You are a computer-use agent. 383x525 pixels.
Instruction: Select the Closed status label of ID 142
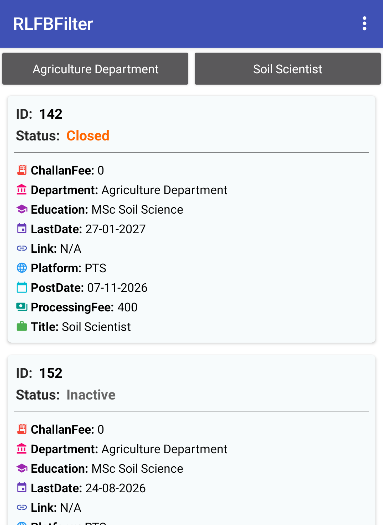point(88,136)
